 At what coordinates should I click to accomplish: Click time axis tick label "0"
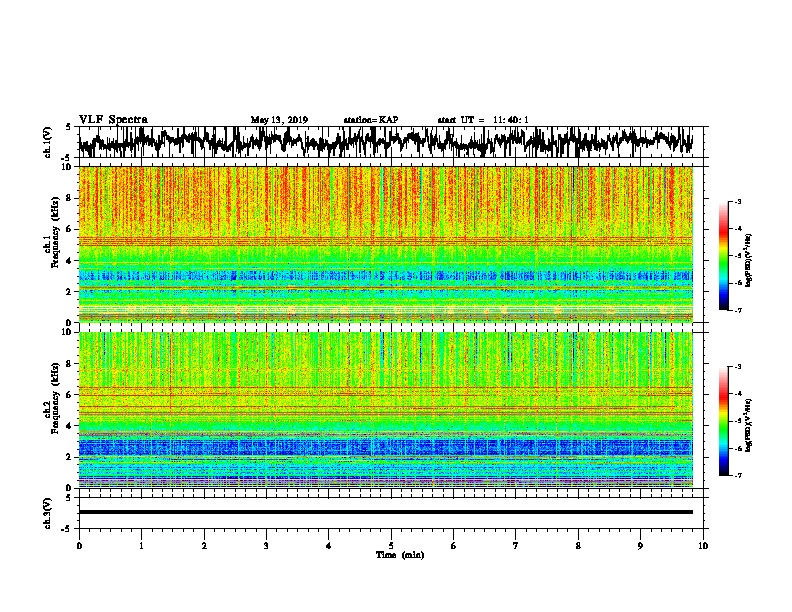coord(79,546)
